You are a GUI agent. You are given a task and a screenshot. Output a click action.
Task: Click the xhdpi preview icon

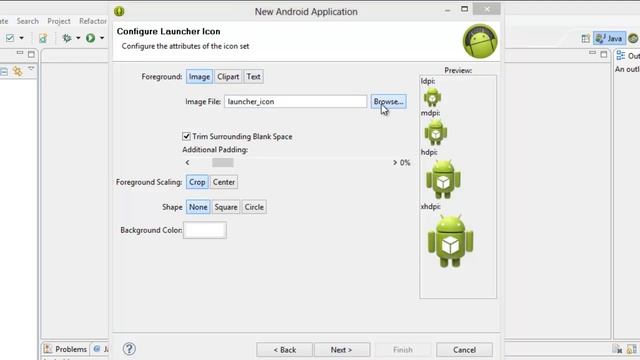(451, 241)
